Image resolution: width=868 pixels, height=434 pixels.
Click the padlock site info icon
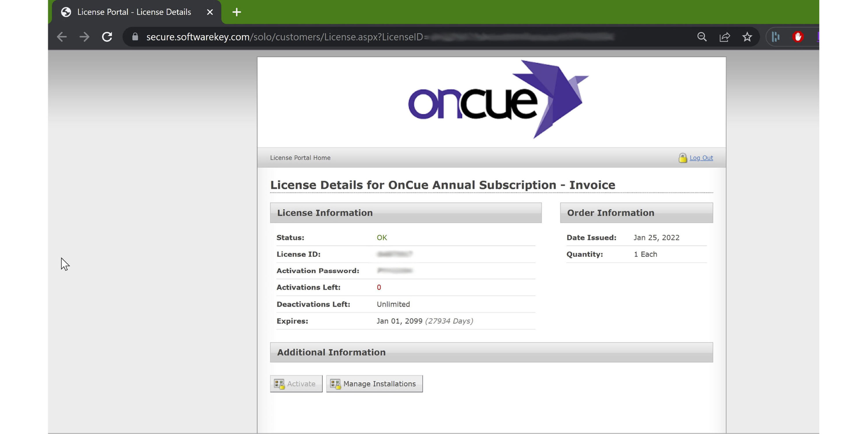(x=135, y=37)
